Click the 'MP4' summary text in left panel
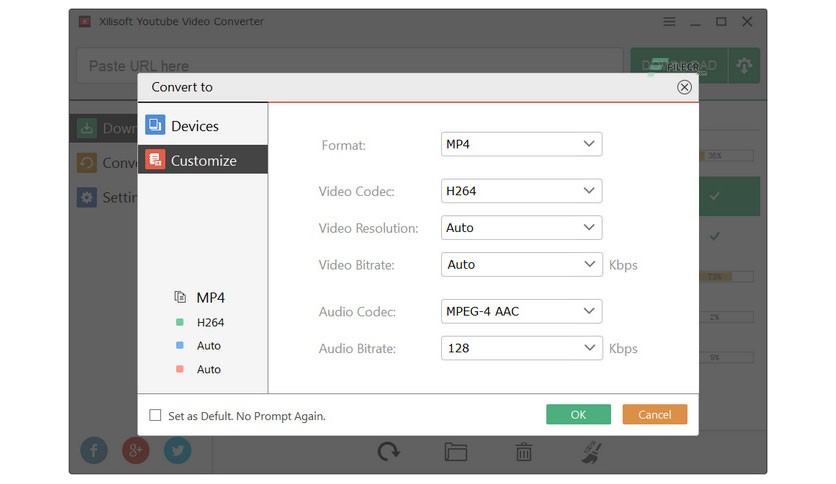The image size is (836, 484). click(211, 297)
